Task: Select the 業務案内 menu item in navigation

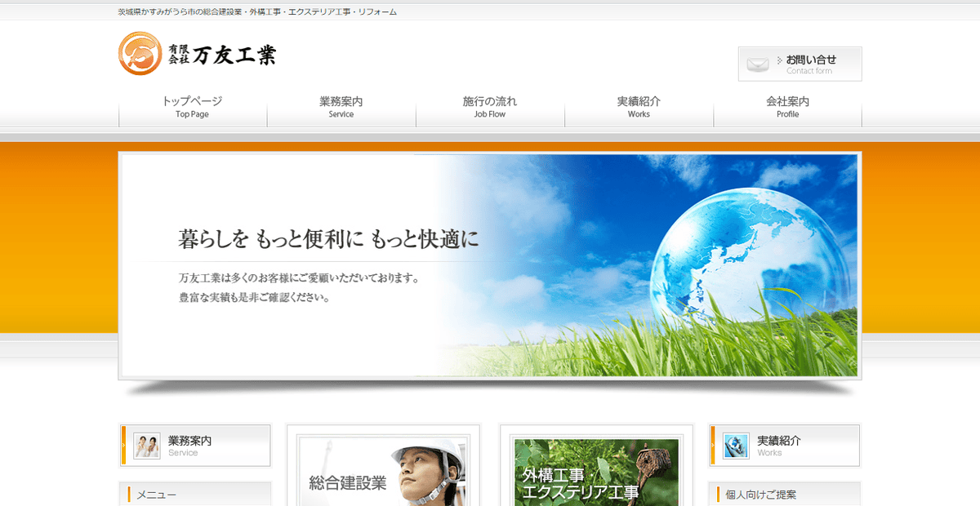Action: 341,107
